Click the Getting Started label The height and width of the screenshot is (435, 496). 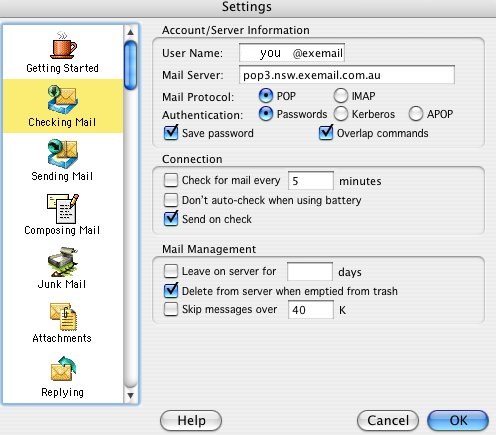point(62,68)
